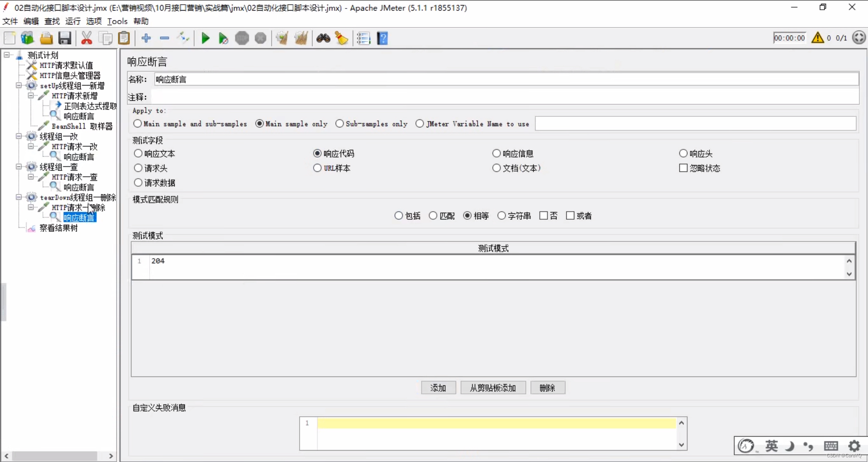Open the 运行 menu
The image size is (868, 462).
[73, 21]
